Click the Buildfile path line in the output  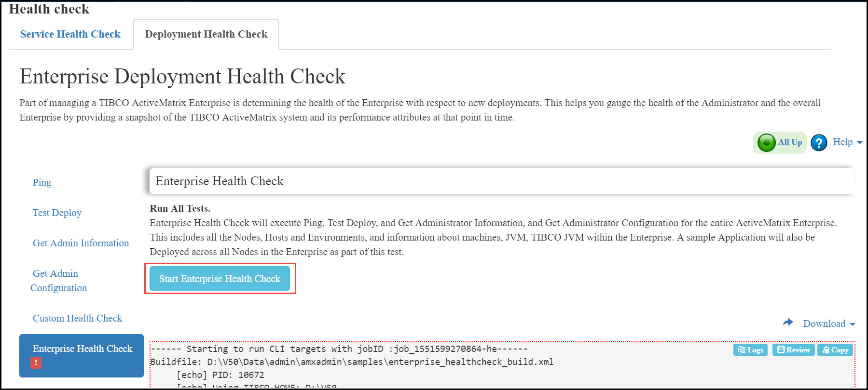point(352,362)
